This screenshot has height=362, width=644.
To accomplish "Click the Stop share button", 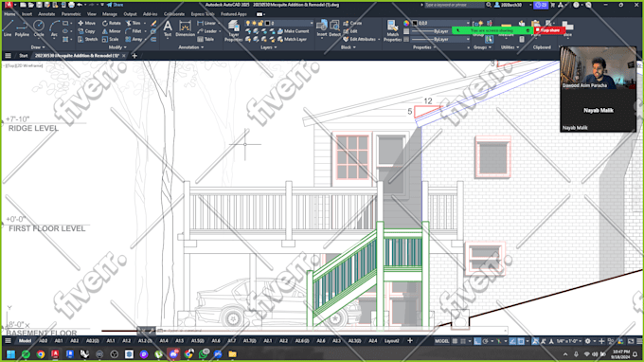I will 548,30.
